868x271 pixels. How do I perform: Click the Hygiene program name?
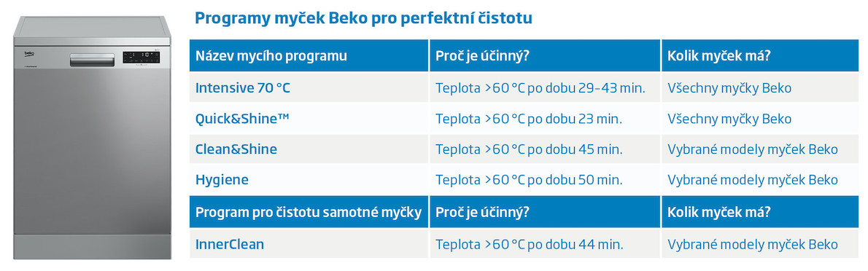222,180
